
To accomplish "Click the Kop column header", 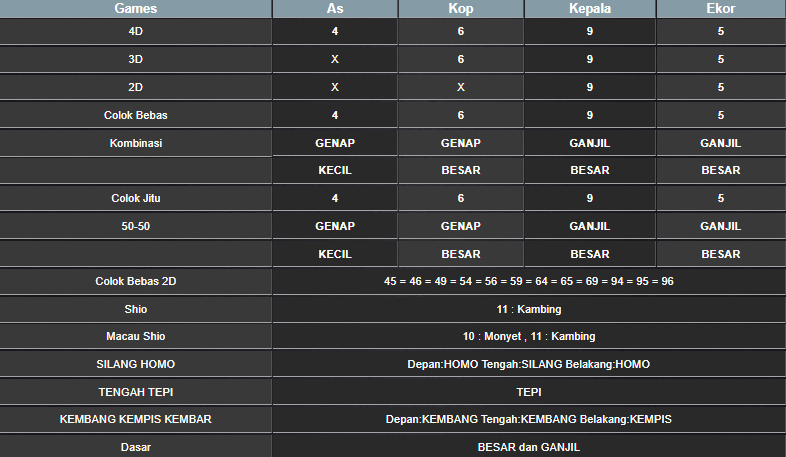I will tap(461, 9).
